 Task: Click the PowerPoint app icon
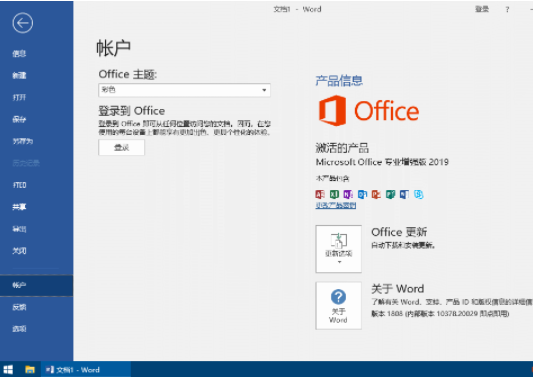(376, 194)
